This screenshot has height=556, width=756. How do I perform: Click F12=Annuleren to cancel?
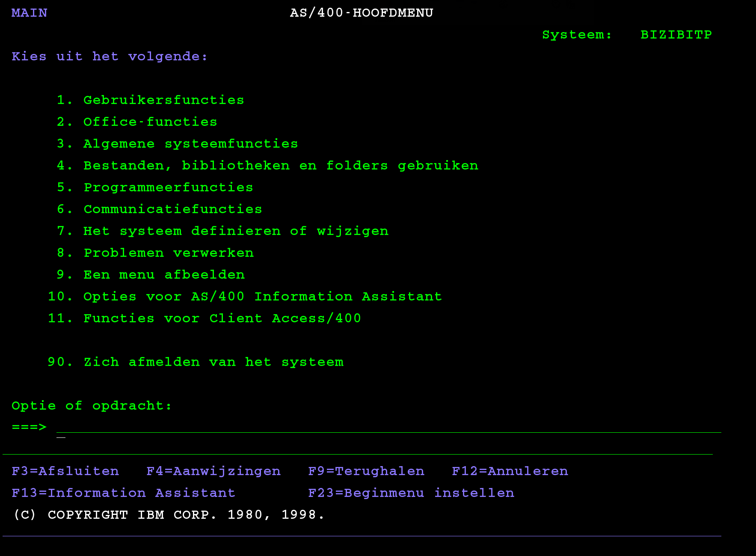(x=510, y=471)
